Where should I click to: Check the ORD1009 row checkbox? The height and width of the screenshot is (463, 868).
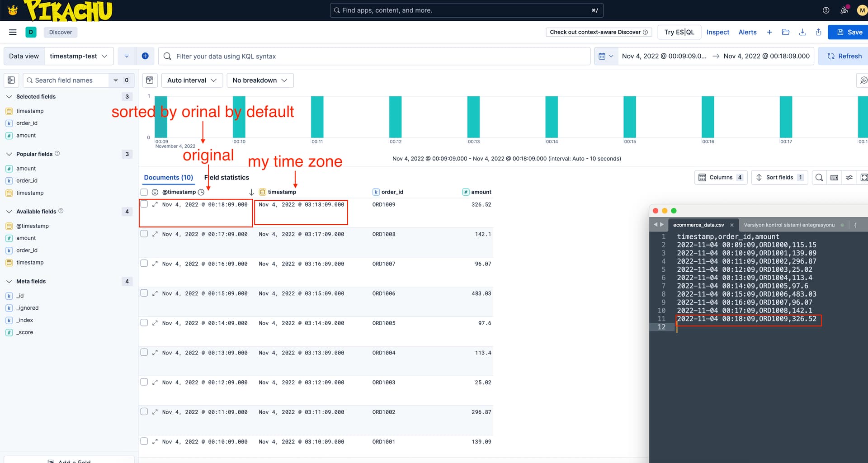[x=144, y=204]
